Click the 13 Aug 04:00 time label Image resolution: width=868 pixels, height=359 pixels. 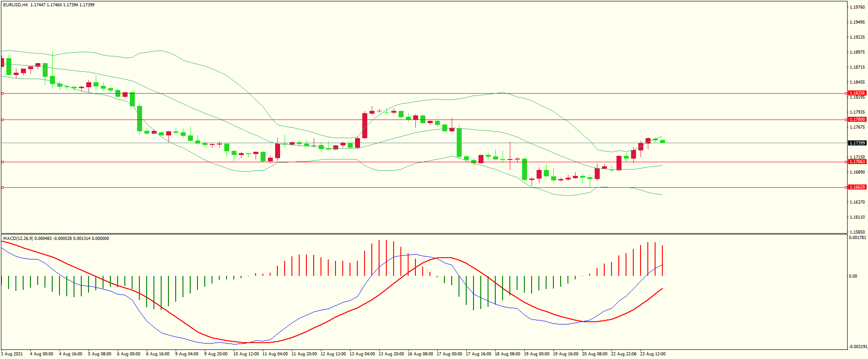pos(362,354)
